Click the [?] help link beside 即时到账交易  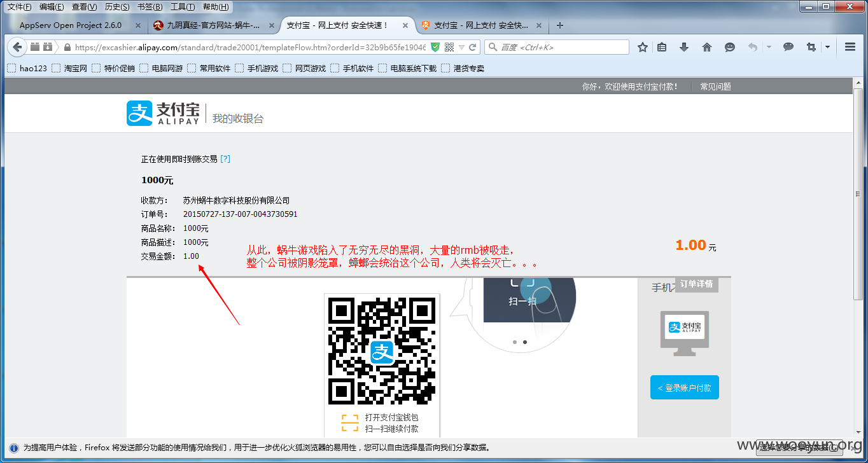[225, 159]
